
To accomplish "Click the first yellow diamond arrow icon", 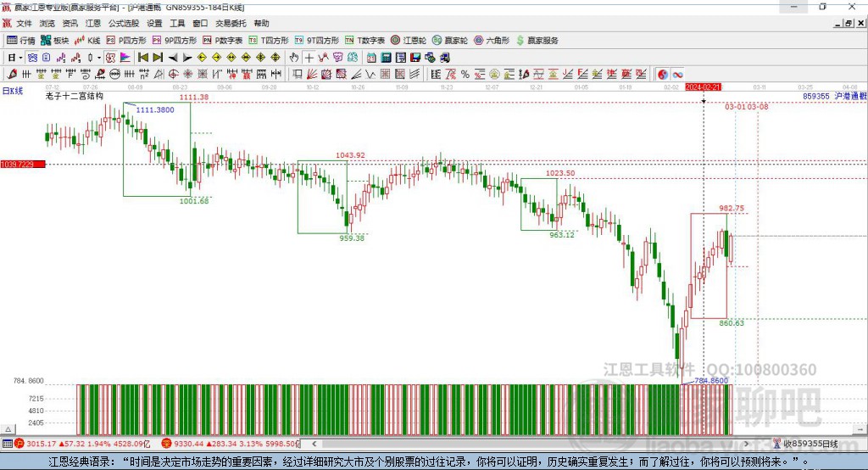I will tap(202, 58).
